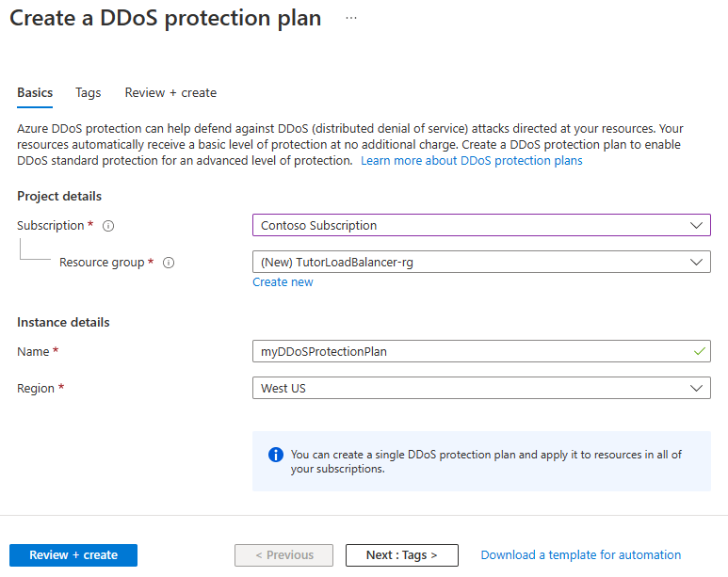Click the Create new resource group link
The width and height of the screenshot is (728, 577).
point(283,282)
